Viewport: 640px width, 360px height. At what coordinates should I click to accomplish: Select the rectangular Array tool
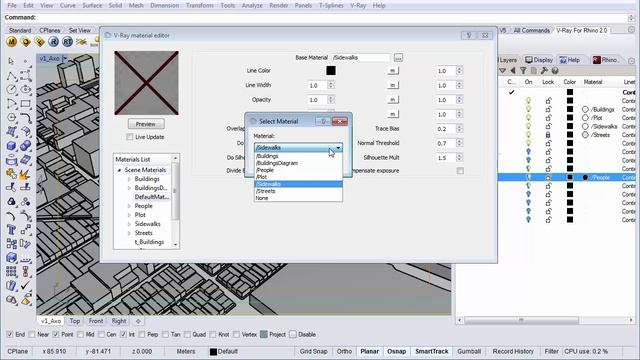[11, 272]
